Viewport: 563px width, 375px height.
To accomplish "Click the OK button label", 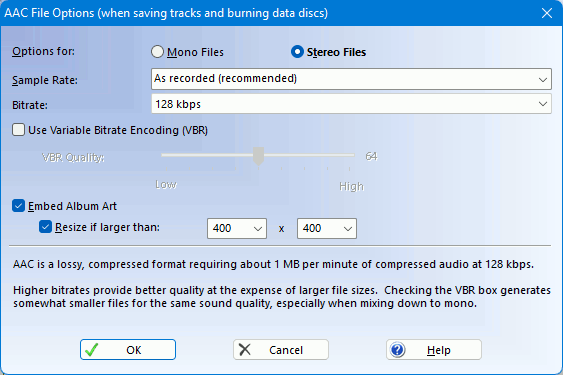I will (134, 350).
